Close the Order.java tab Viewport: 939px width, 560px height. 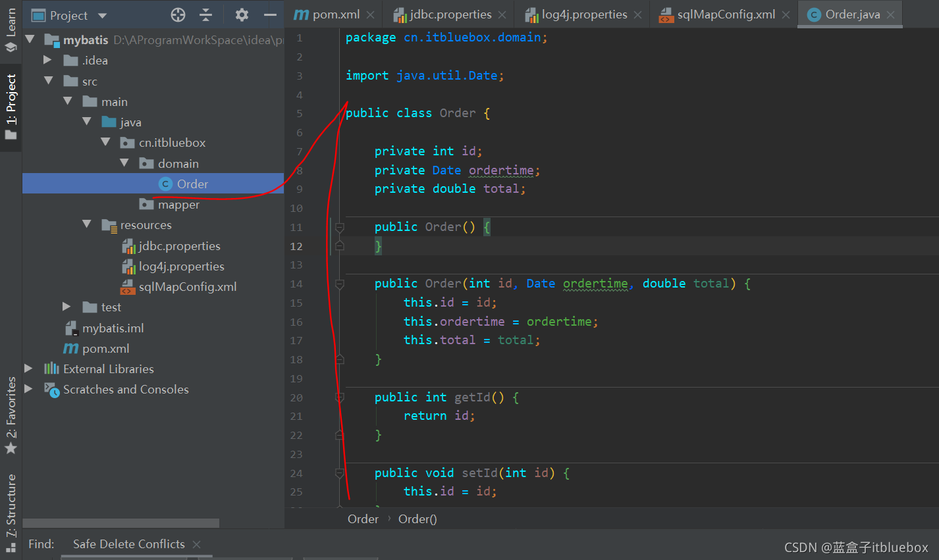(x=891, y=15)
